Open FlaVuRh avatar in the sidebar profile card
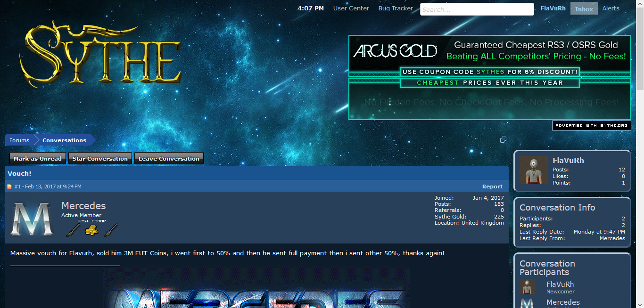This screenshot has height=308, width=644. 534,170
